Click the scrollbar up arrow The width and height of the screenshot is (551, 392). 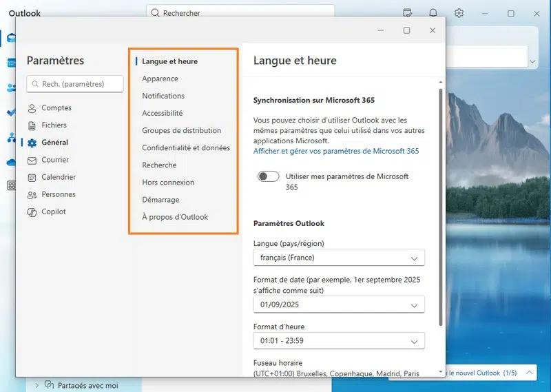click(441, 82)
